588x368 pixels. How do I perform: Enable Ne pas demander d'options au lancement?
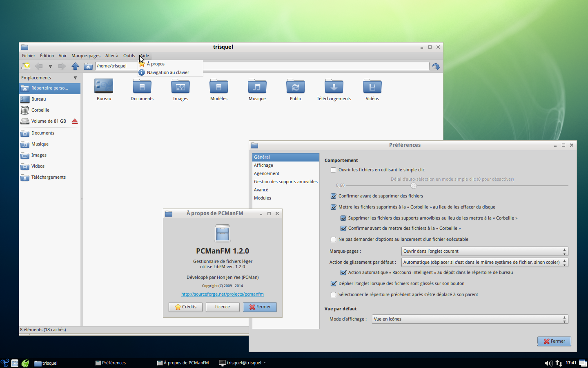tap(334, 239)
